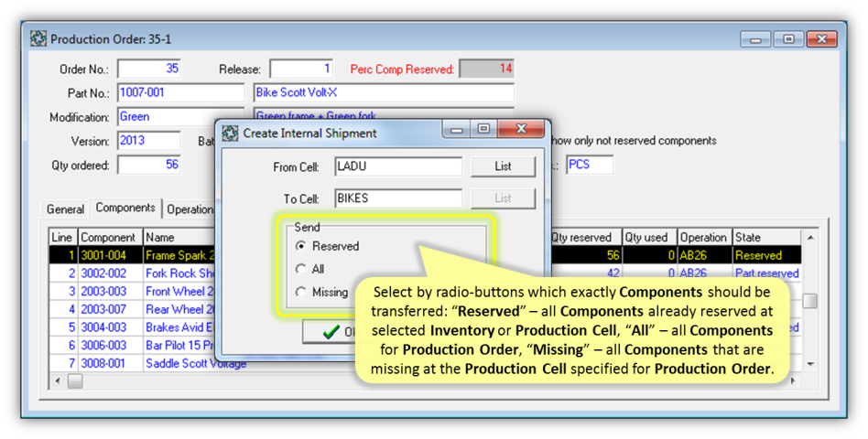The height and width of the screenshot is (439, 868).
Task: Click into the From Cell field LADU
Action: tap(398, 166)
